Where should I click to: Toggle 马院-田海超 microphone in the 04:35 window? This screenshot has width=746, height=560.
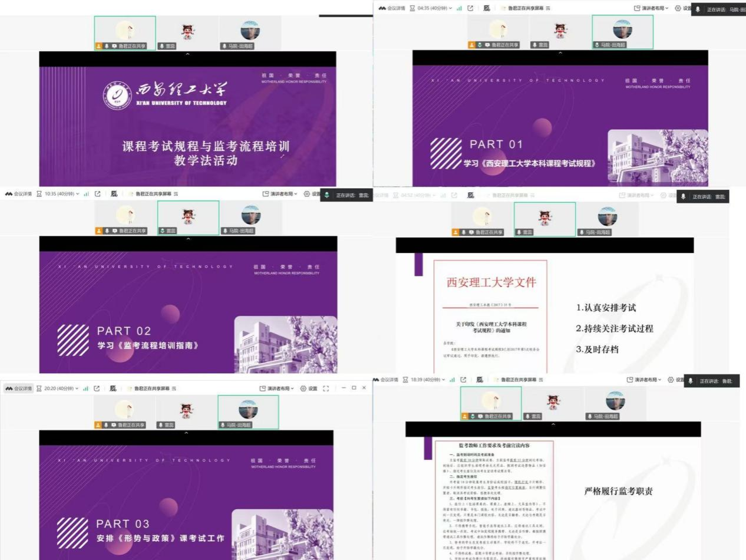(598, 45)
